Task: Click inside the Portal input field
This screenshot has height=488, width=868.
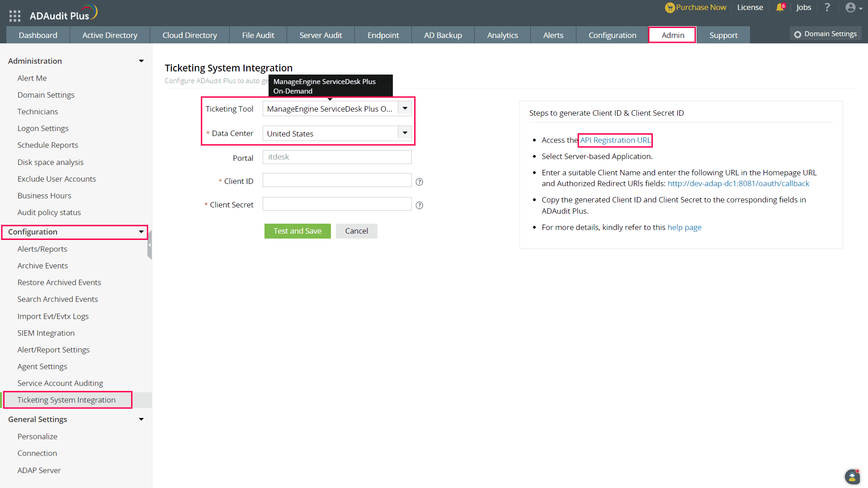Action: (336, 157)
